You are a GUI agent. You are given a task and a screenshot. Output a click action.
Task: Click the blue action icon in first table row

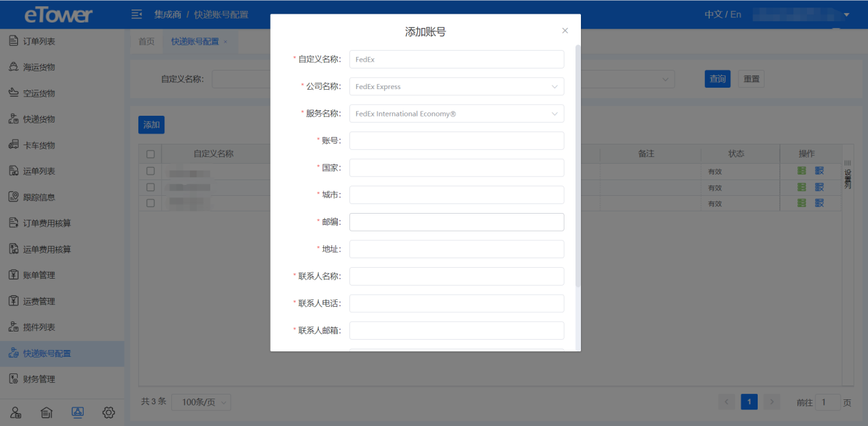point(819,171)
